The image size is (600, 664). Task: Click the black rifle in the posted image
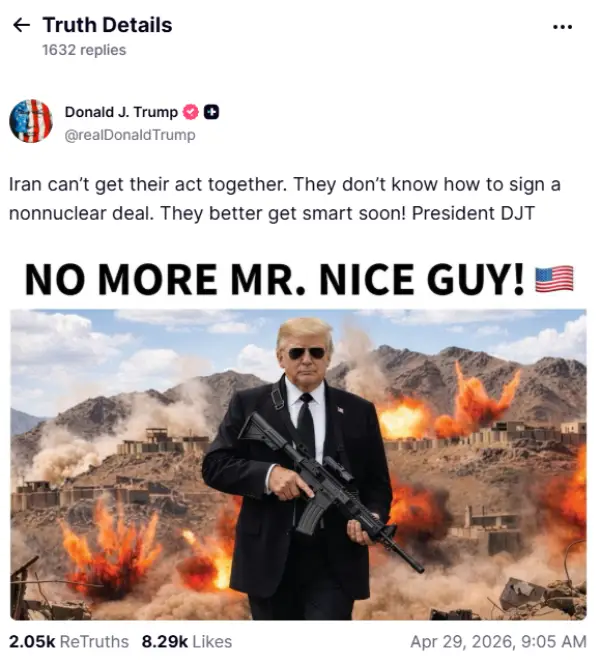(x=331, y=489)
